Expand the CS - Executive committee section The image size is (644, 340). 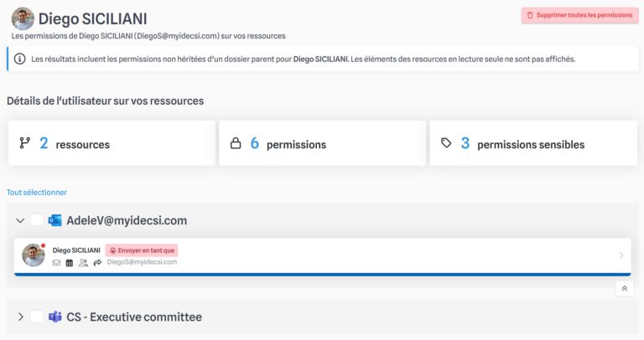20,317
